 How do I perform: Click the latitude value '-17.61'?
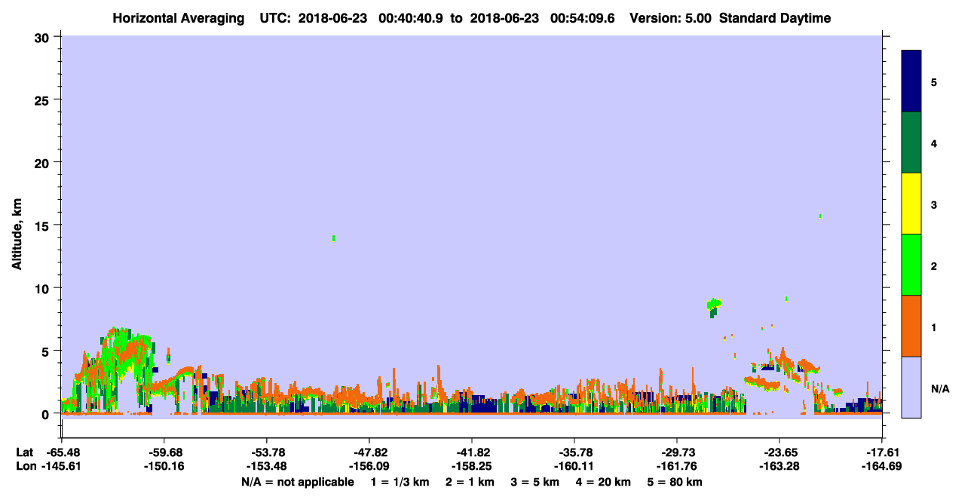click(882, 452)
